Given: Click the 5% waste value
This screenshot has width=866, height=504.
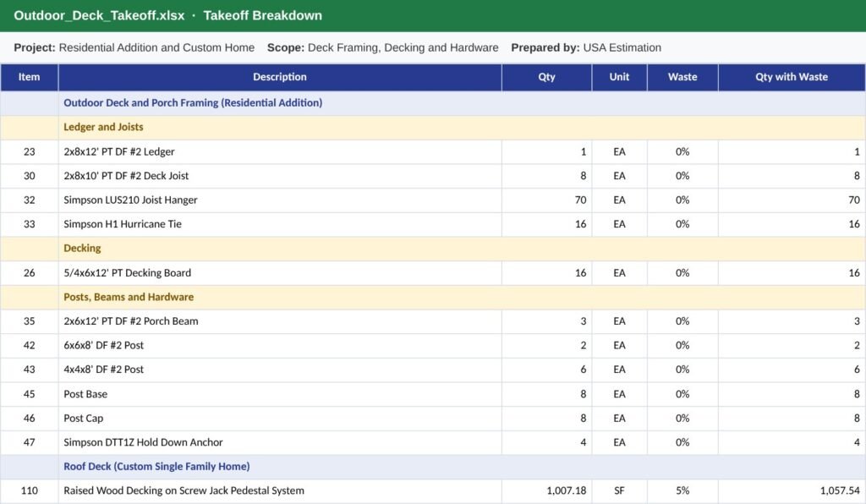Looking at the screenshot, I should [x=682, y=491].
